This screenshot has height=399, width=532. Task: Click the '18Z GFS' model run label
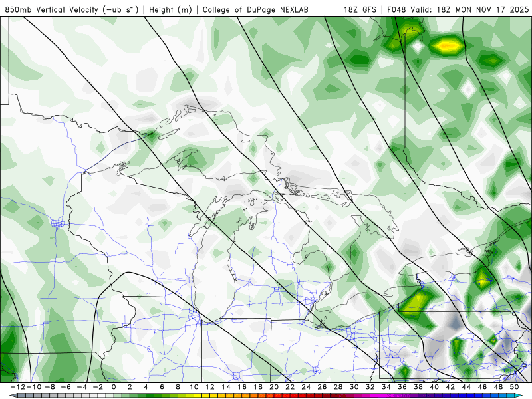click(360, 9)
